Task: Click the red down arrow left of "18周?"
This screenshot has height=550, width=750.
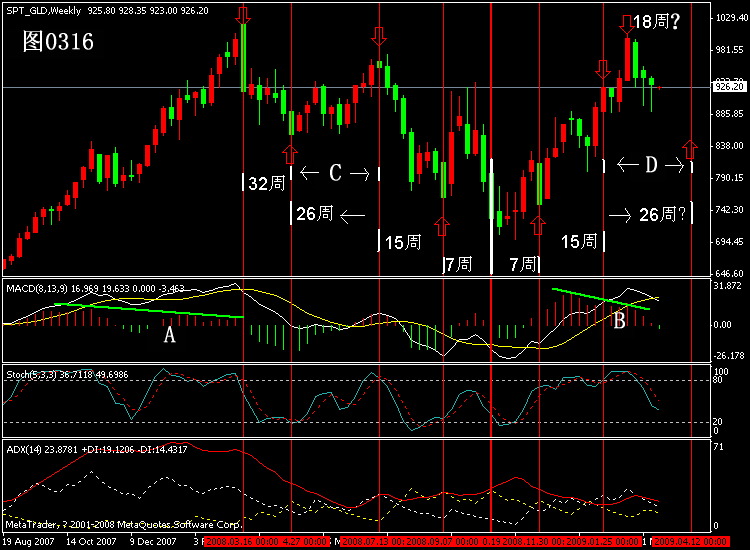Action: pyautogui.click(x=626, y=23)
